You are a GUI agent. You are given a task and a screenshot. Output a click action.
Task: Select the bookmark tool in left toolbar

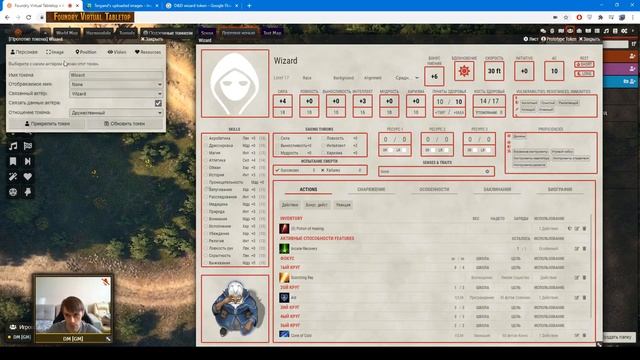pos(13,161)
